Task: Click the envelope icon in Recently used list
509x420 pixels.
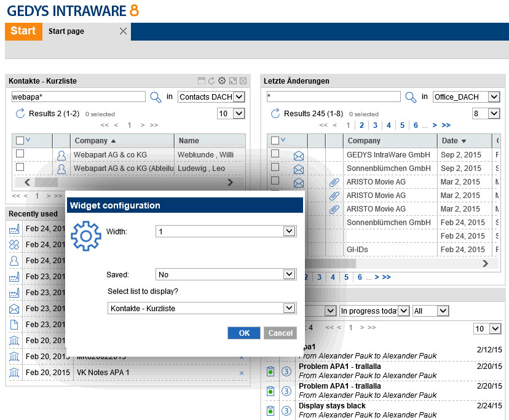Action: pos(14,309)
